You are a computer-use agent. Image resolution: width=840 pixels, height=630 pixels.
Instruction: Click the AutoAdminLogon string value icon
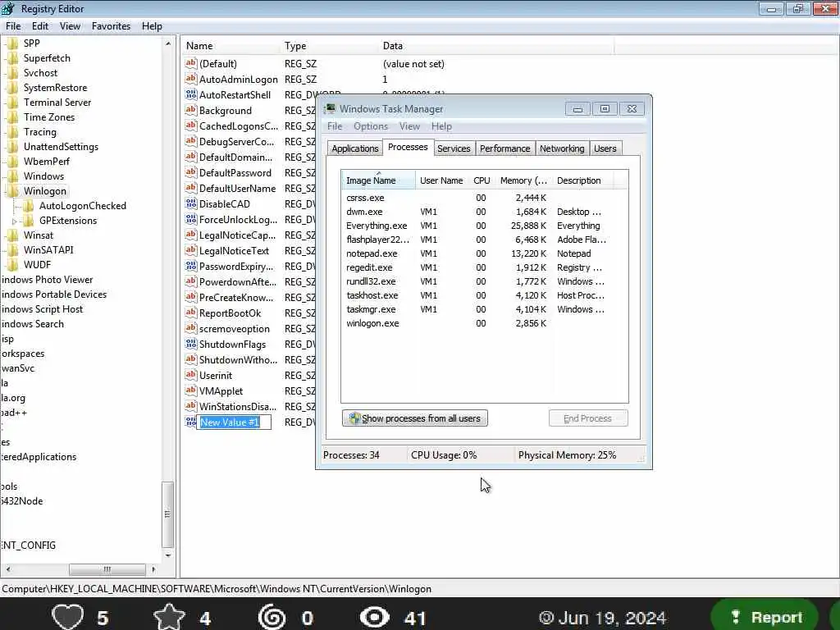[x=190, y=79]
